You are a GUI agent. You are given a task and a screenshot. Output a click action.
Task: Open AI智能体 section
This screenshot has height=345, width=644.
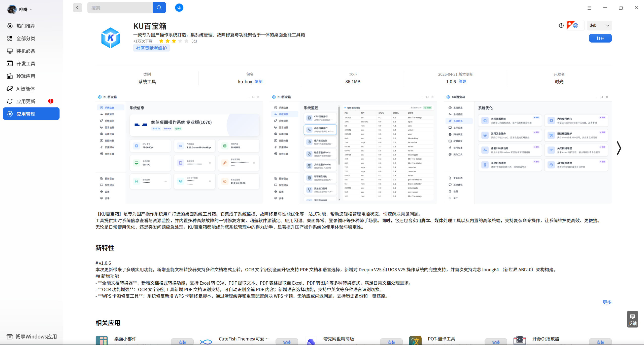tap(31, 89)
